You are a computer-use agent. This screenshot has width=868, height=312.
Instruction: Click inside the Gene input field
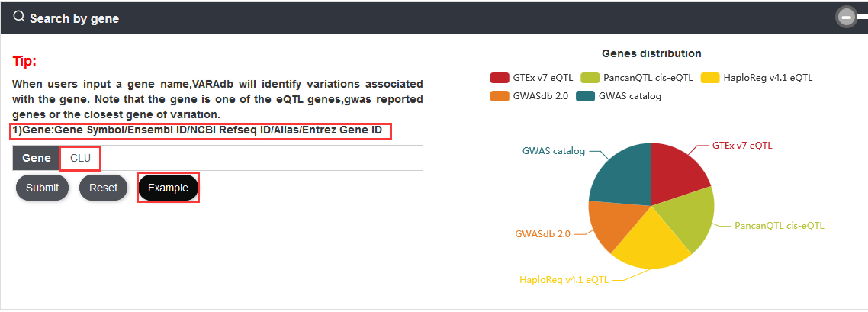(x=241, y=158)
